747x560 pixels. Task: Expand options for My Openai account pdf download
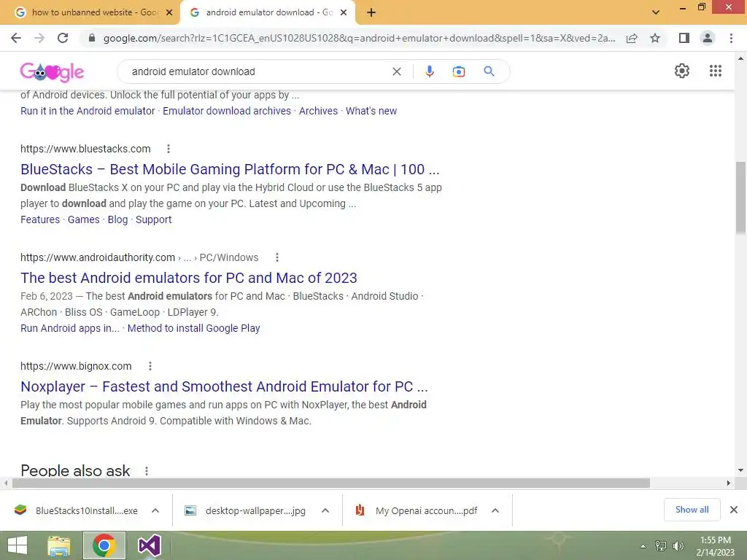coord(495,510)
